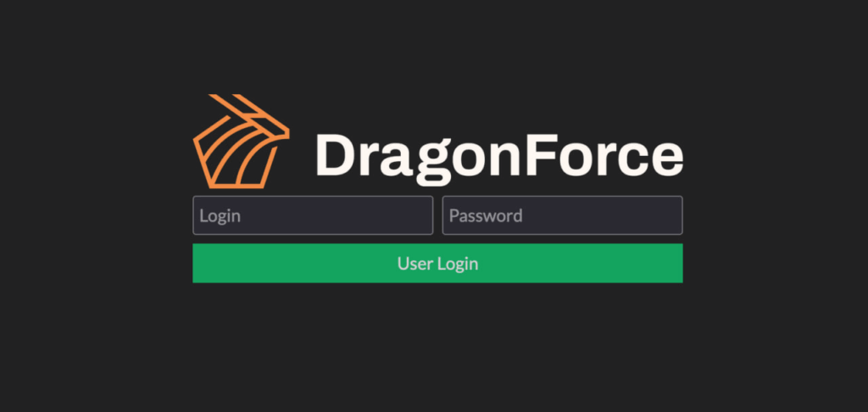Activate the left text box labeled Login
Screen dimensions: 868x412
(313, 215)
